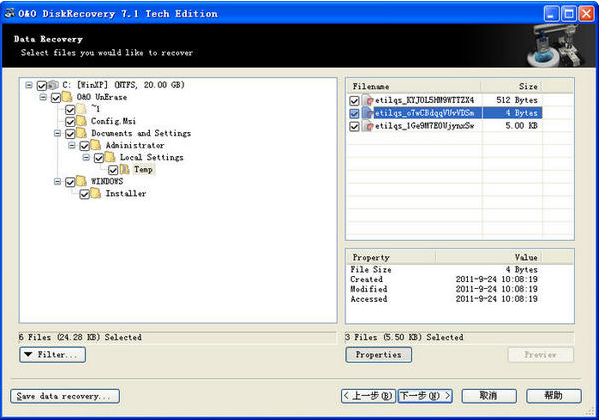Collapse the O&O UnErase tree node

43,97
